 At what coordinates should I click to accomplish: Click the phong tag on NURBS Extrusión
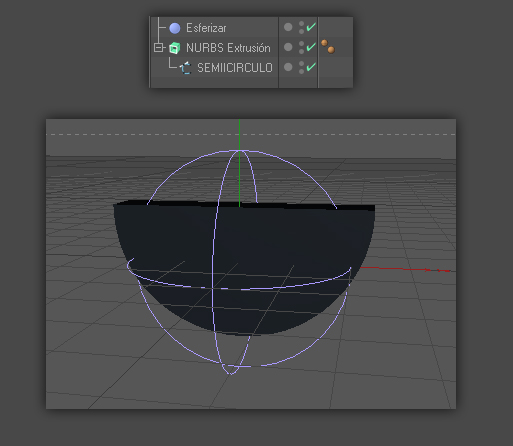pos(328,47)
